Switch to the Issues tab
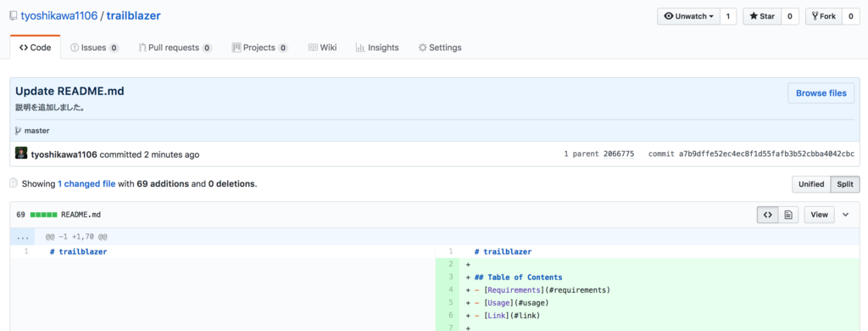 (95, 48)
